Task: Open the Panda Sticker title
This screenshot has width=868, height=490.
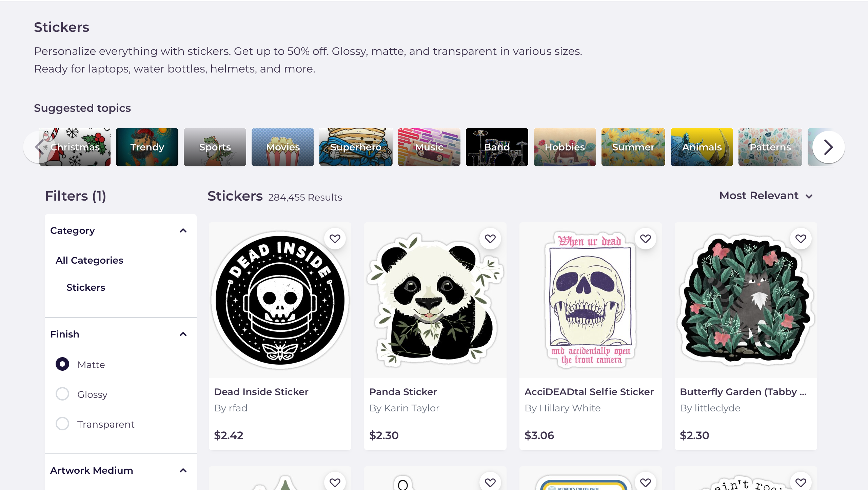Action: click(x=403, y=392)
